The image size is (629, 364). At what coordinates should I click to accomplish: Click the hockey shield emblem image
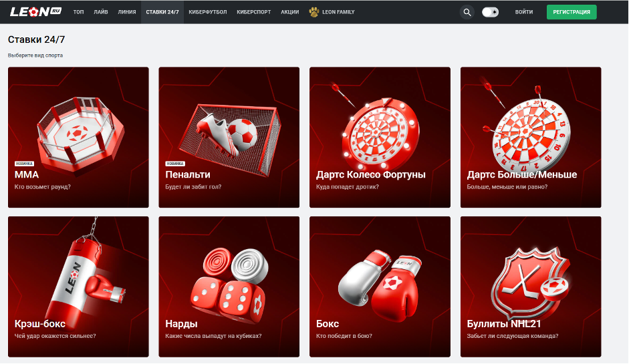point(529,282)
